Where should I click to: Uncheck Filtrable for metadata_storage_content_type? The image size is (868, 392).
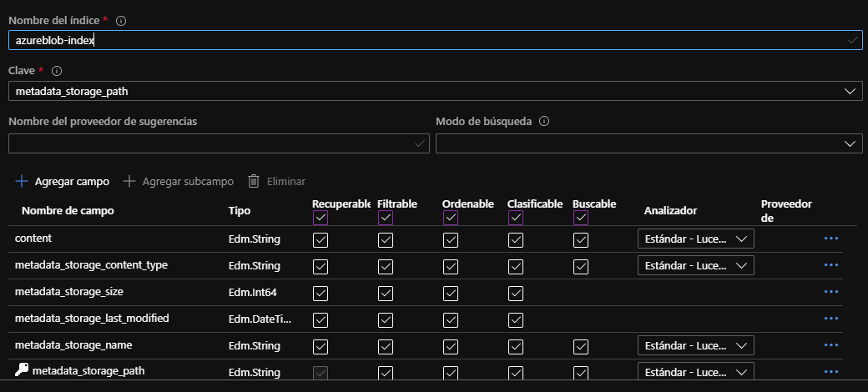click(386, 267)
